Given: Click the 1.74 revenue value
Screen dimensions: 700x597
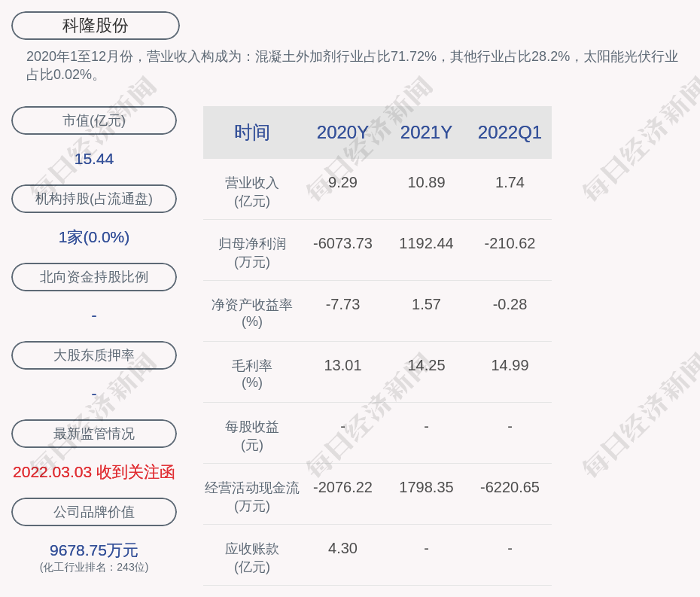Looking at the screenshot, I should pos(510,182).
